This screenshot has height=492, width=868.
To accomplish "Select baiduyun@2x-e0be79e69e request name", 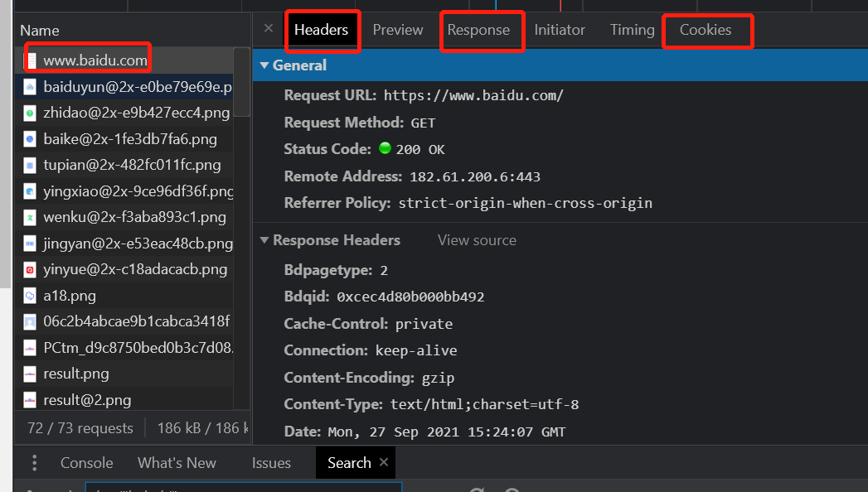I will [138, 87].
